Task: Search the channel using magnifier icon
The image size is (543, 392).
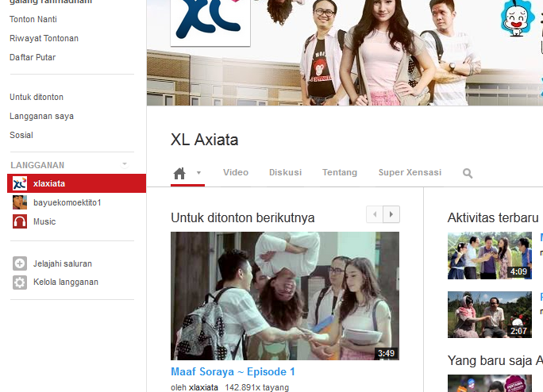Action: 468,173
